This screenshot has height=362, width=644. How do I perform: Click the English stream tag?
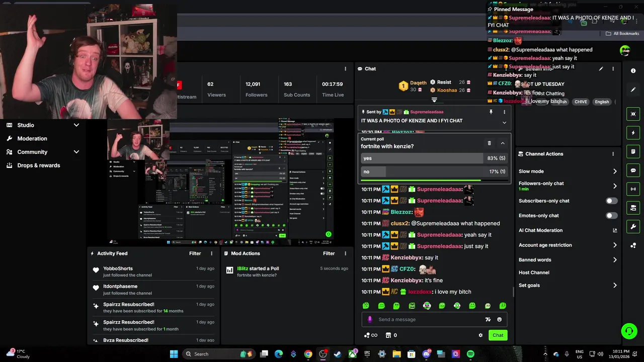pos(602,102)
